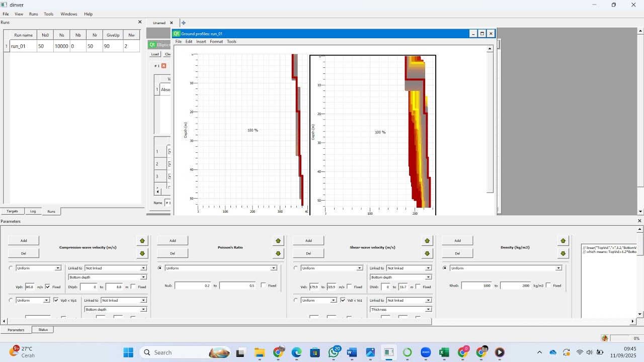Select radio button for Density Uniform layer

click(445, 268)
